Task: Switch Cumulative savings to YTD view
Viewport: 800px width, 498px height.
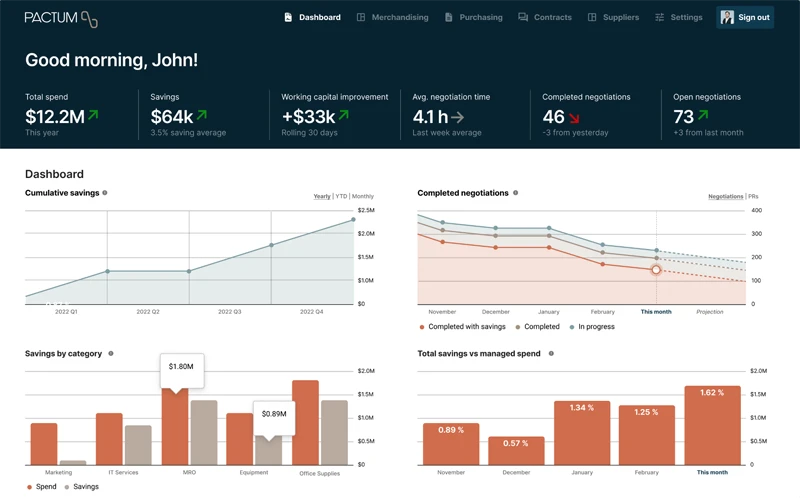Action: [341, 197]
